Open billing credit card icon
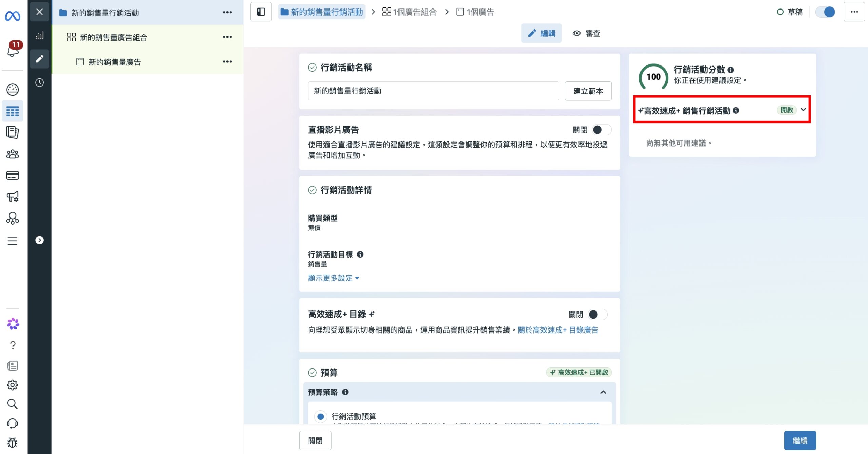Viewport: 868px width, 454px height. click(13, 175)
